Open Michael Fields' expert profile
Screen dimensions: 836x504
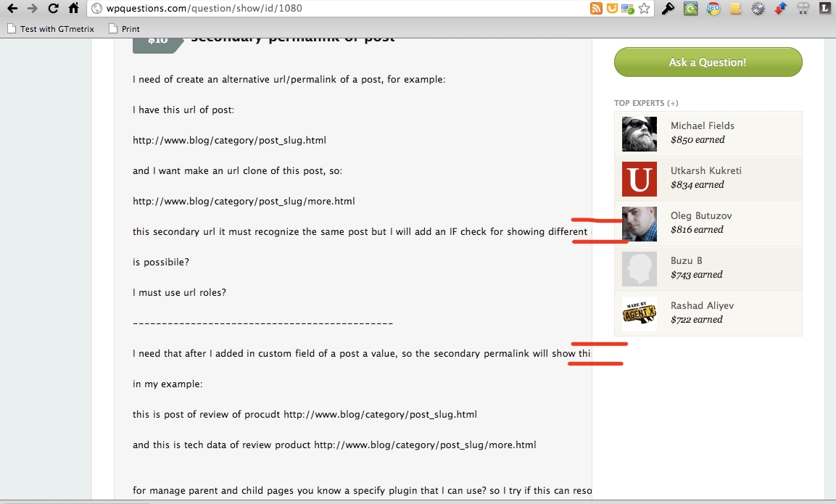point(702,125)
